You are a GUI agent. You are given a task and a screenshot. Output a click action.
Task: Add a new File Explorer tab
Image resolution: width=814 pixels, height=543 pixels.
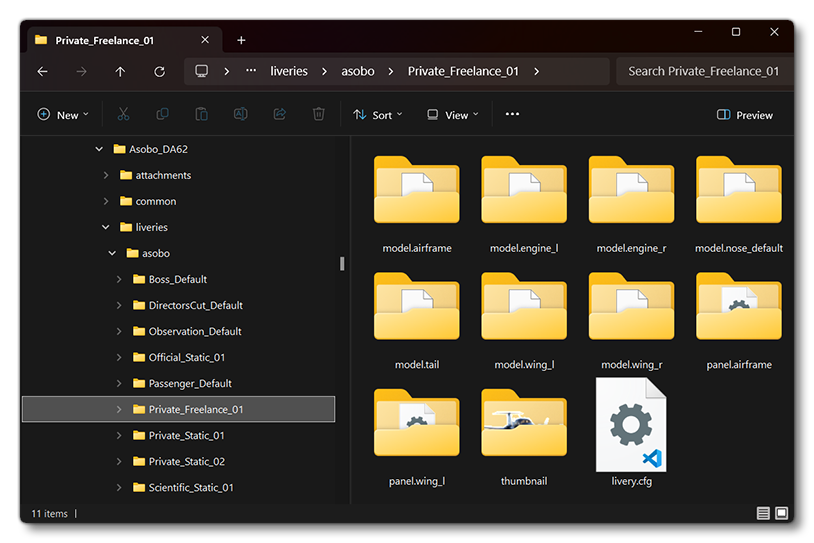click(x=241, y=40)
